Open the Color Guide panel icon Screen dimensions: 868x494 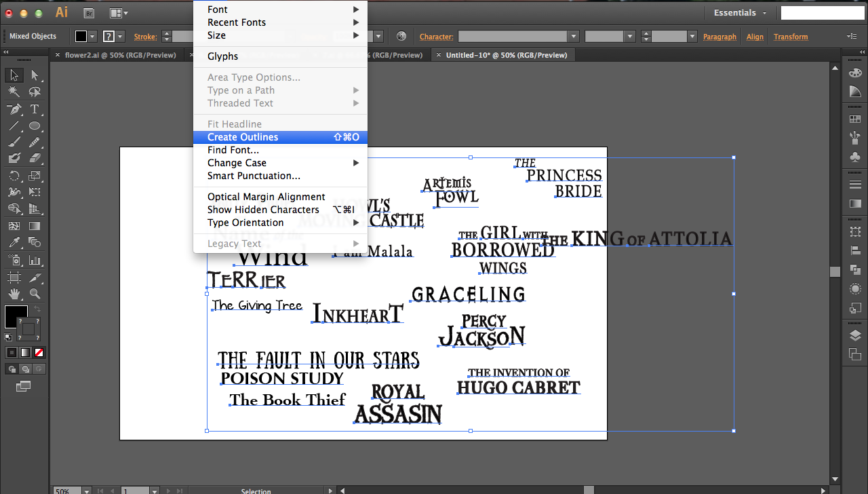[855, 90]
